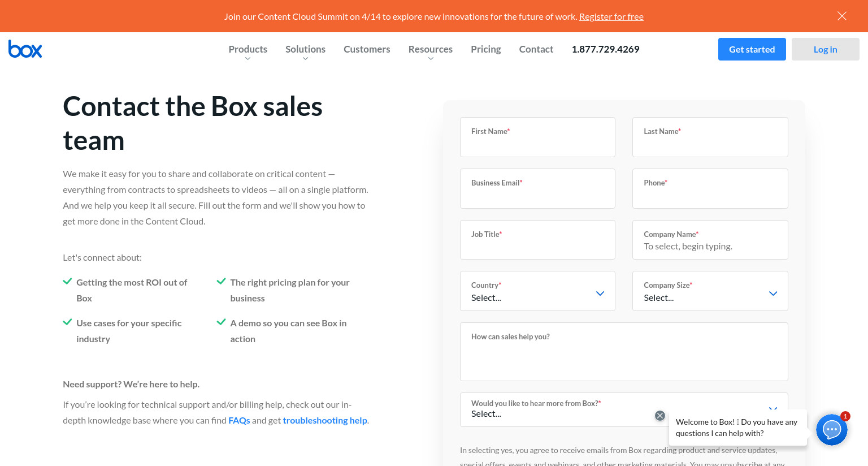Click the Log in button
868x466 pixels.
pos(826,49)
